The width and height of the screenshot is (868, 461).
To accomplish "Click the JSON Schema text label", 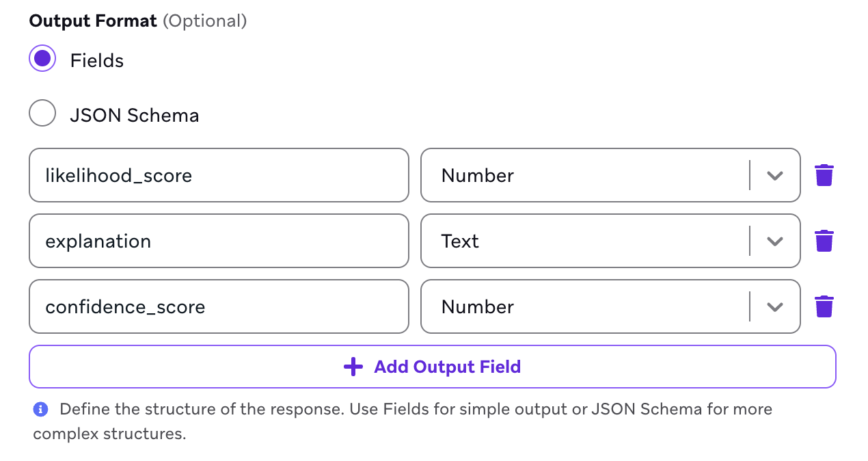I will (134, 115).
